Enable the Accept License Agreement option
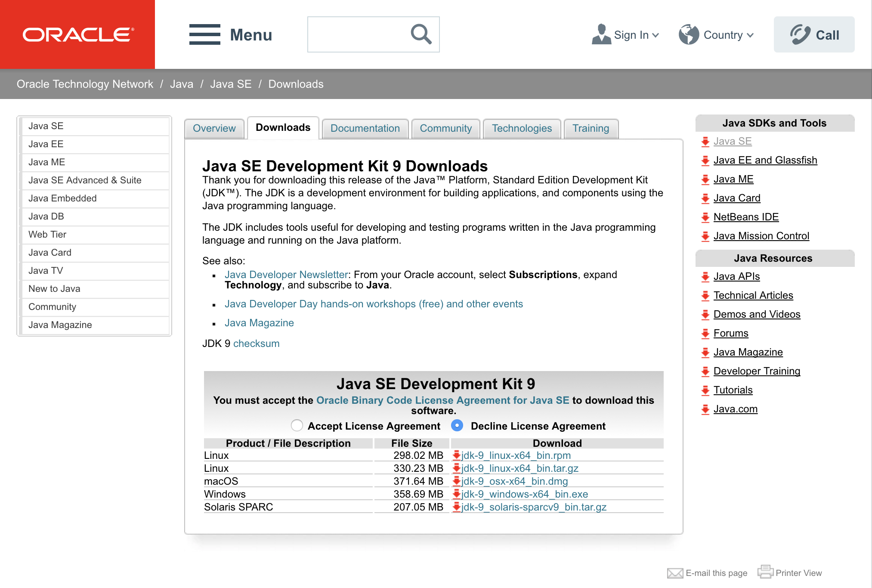Screen dimensions: 872x588 click(297, 426)
